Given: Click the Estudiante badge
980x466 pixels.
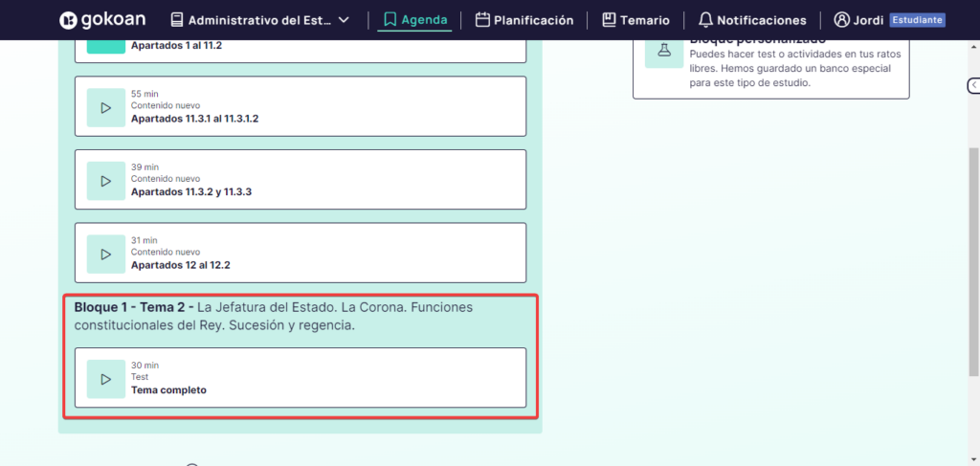Looking at the screenshot, I should (917, 20).
